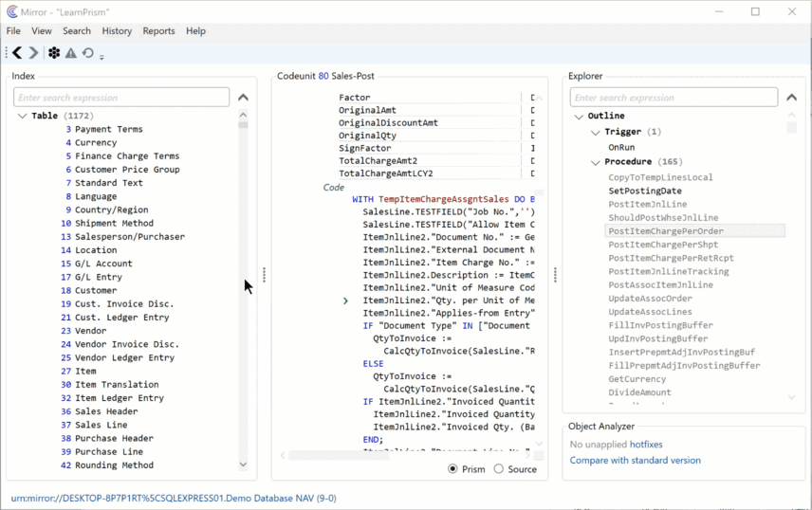
Task: Select the UpdateAssocOrder procedure
Action: [x=651, y=299]
